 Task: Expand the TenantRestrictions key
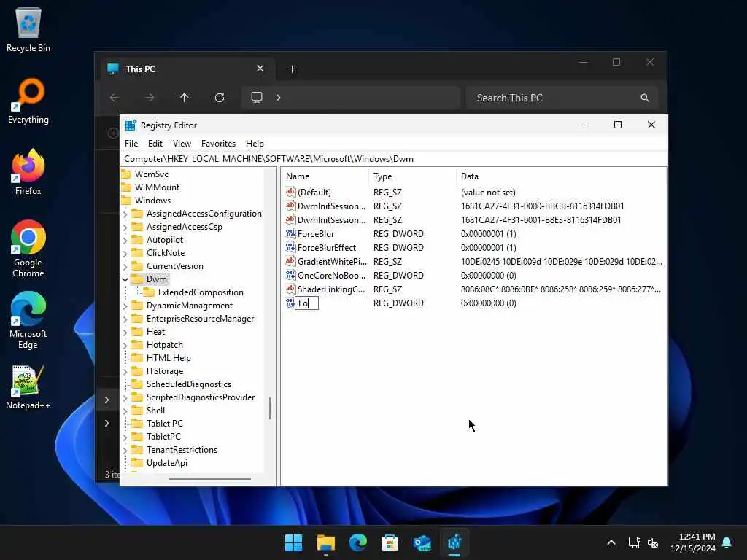pyautogui.click(x=125, y=450)
